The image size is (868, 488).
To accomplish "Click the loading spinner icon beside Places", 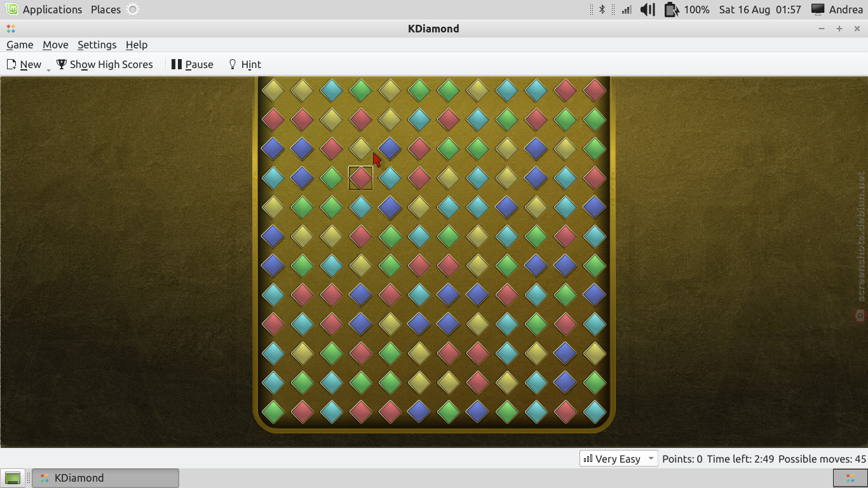I will 133,10.
